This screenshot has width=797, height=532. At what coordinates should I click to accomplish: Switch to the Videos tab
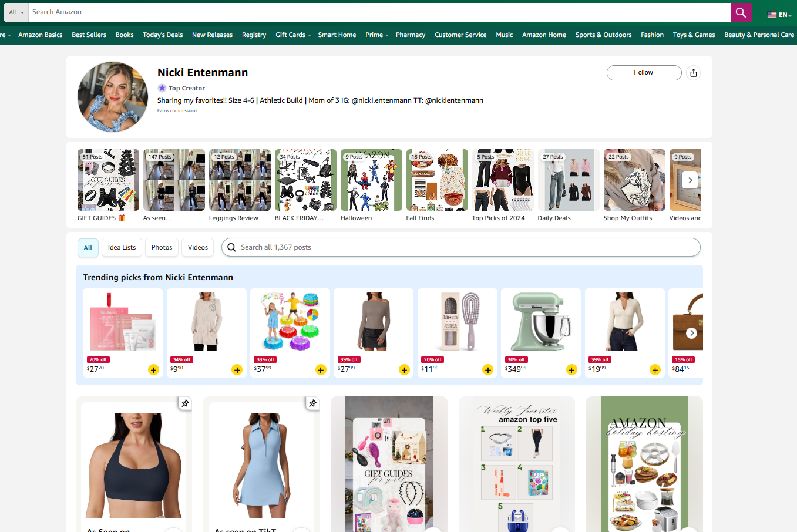198,247
